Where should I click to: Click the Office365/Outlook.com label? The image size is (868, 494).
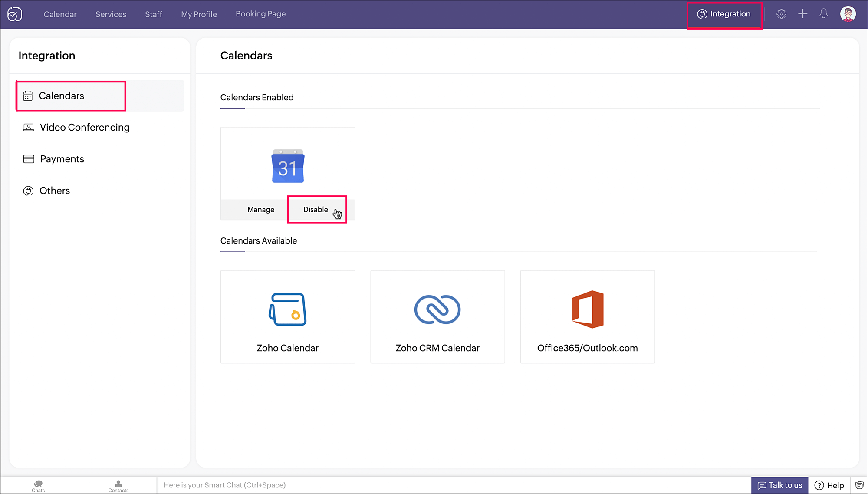588,348
